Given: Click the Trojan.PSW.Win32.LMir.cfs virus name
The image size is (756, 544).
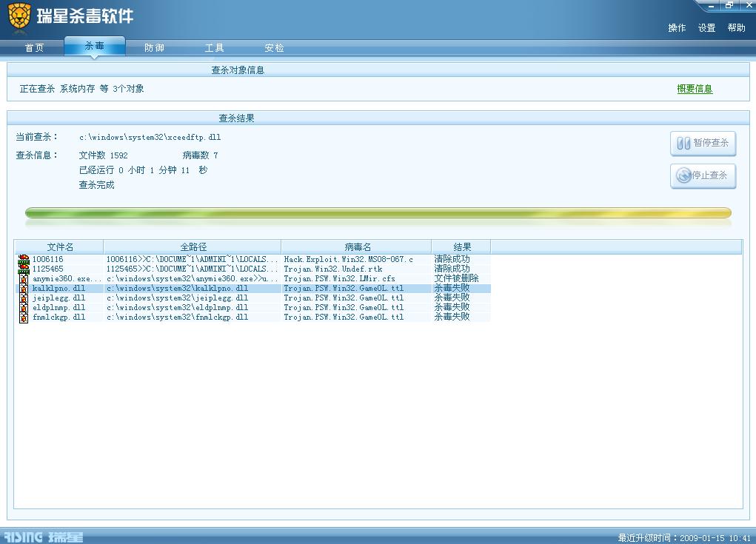Looking at the screenshot, I should 339,278.
